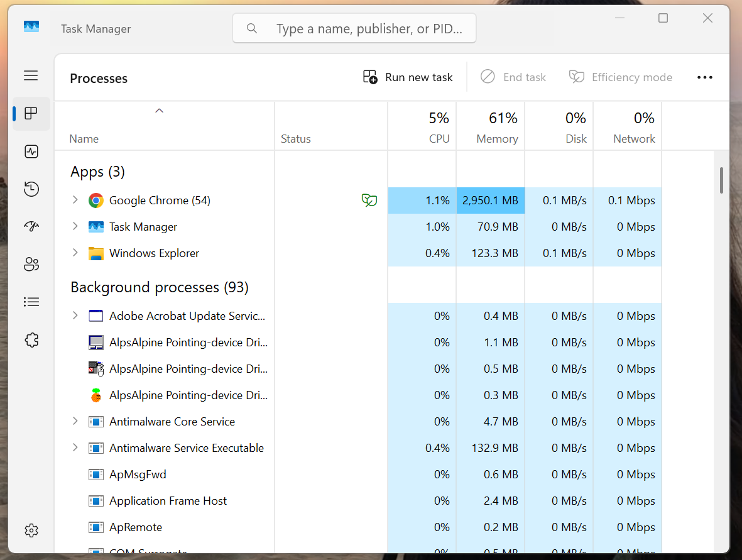
Task: Click the Application Frame Host icon
Action: coord(96,501)
